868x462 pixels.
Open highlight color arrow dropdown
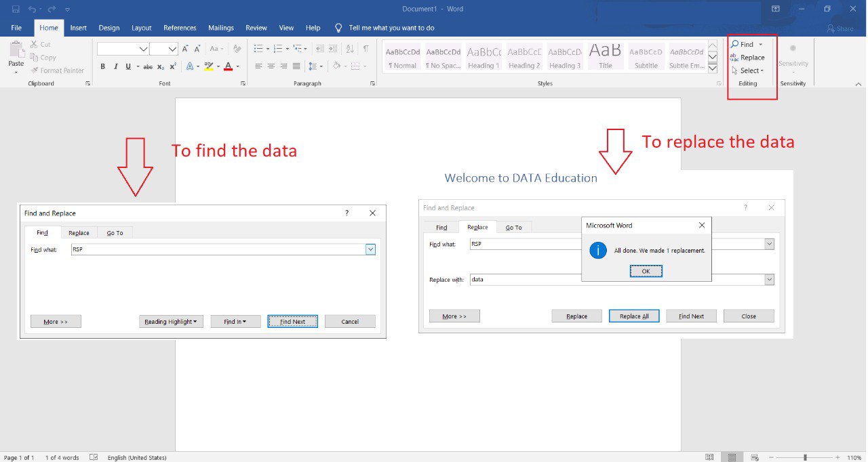[218, 66]
